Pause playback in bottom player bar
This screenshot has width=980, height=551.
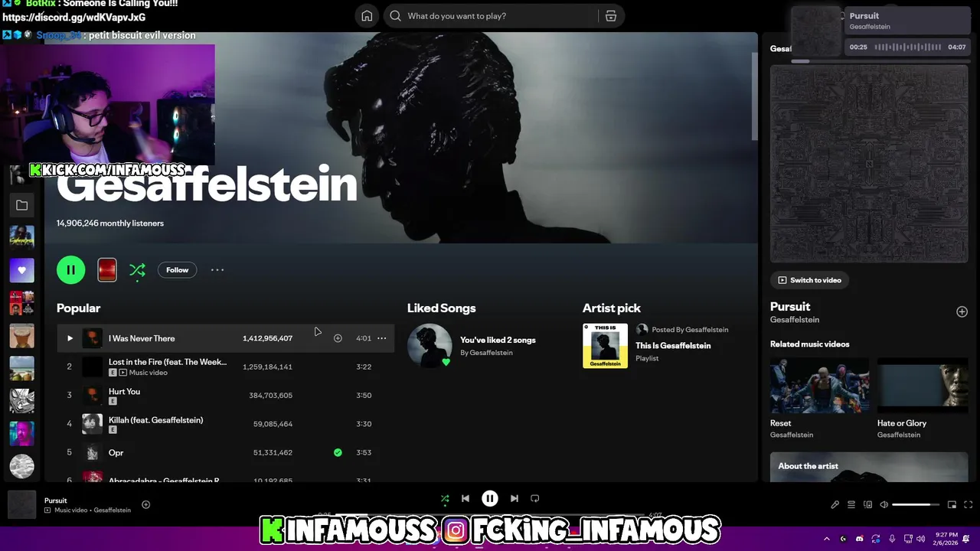[490, 498]
